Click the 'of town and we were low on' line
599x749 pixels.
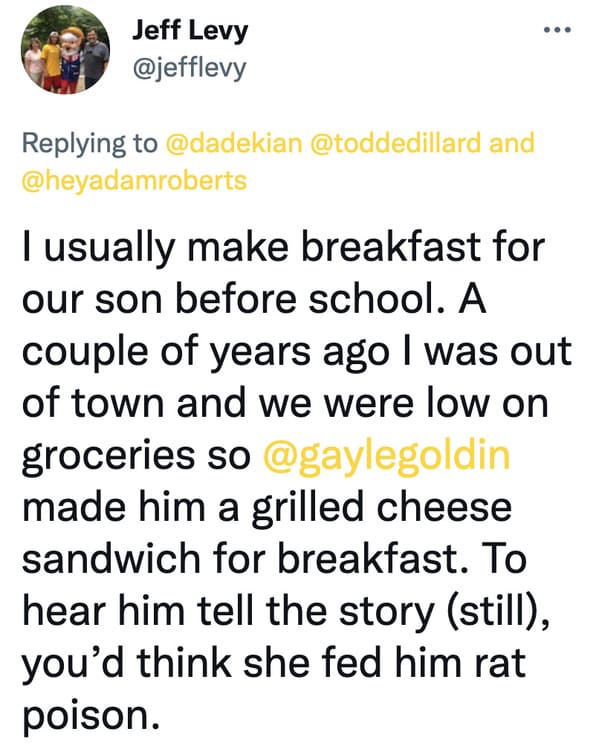pos(285,404)
